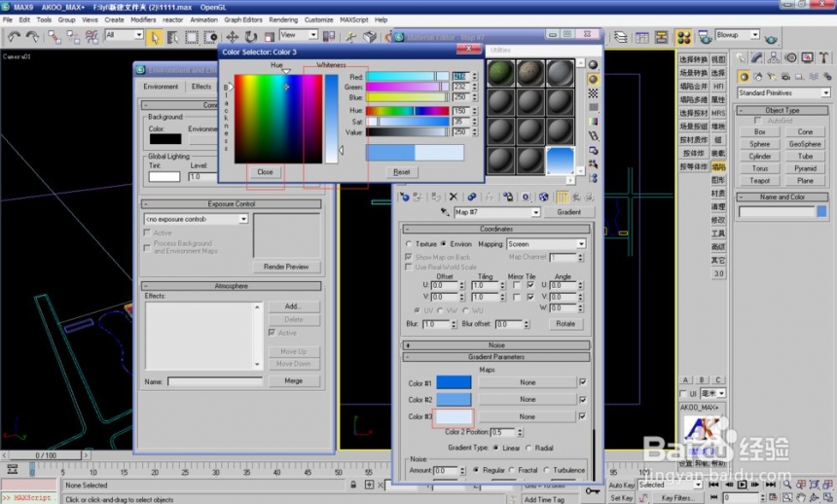Viewport: 837px width, 504px height.
Task: Click Delete material X icon in Material Editor
Action: point(454,197)
